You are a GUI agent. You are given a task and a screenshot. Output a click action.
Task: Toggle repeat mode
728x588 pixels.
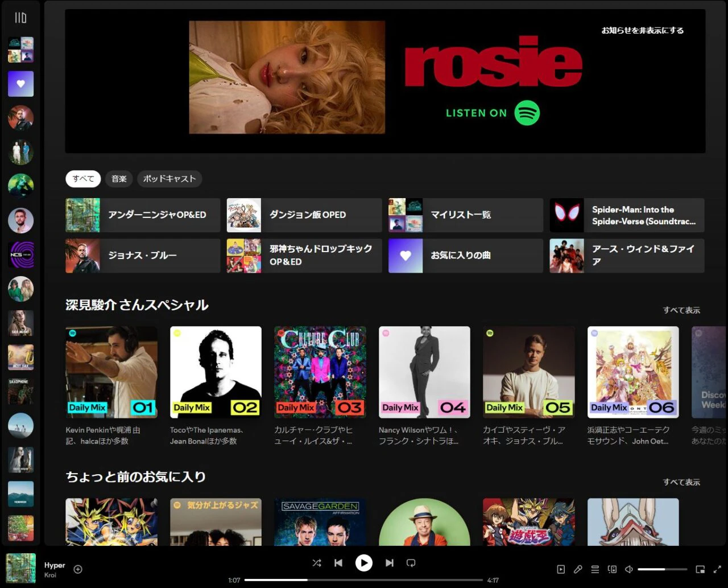(411, 563)
